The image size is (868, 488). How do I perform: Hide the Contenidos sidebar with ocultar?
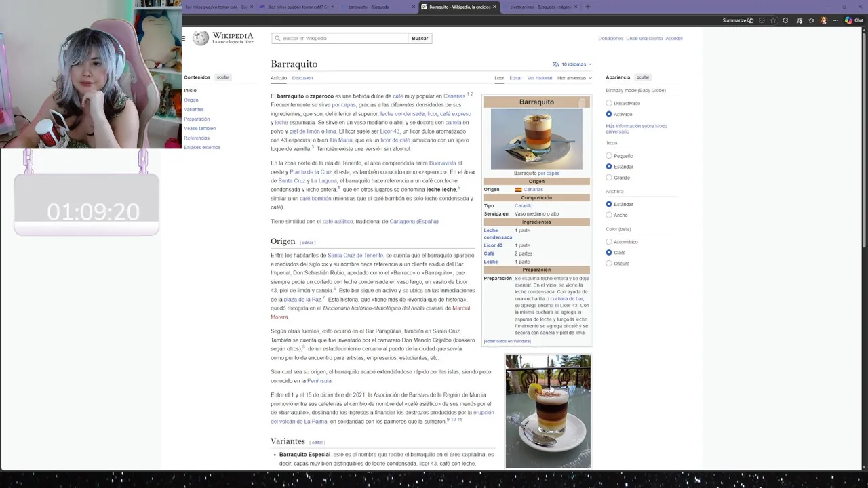(x=223, y=77)
